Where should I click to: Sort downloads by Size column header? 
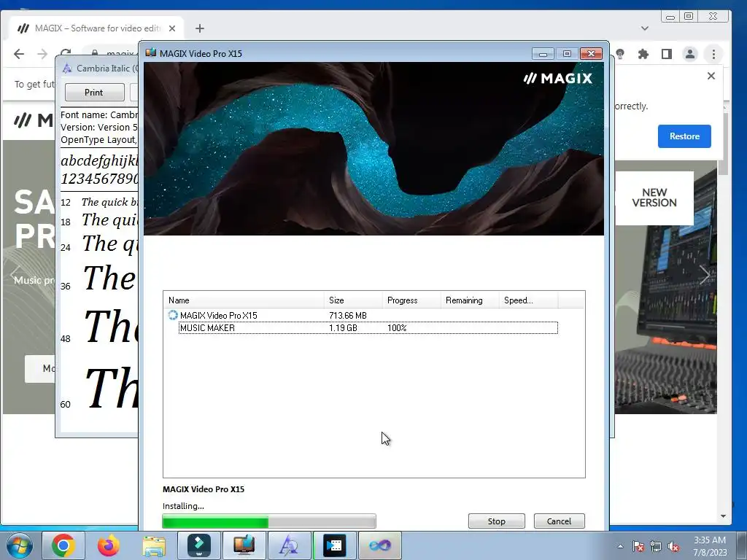(x=353, y=300)
